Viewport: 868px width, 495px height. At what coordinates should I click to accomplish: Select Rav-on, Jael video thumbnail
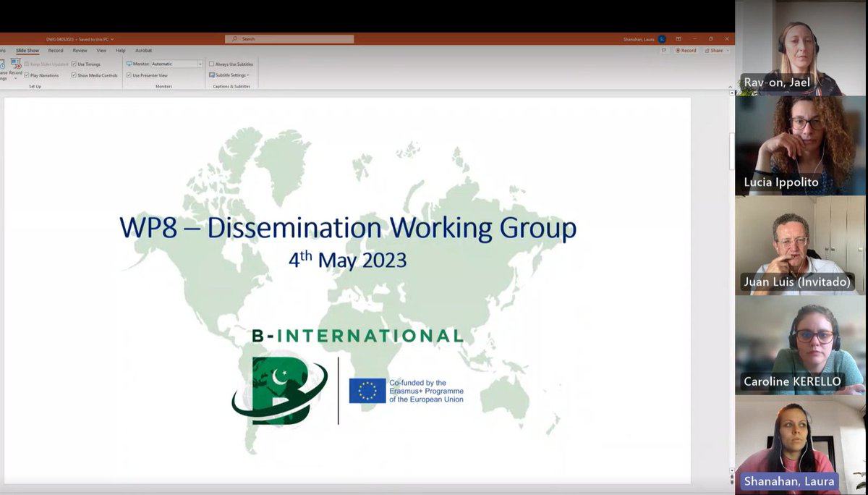tap(801, 48)
